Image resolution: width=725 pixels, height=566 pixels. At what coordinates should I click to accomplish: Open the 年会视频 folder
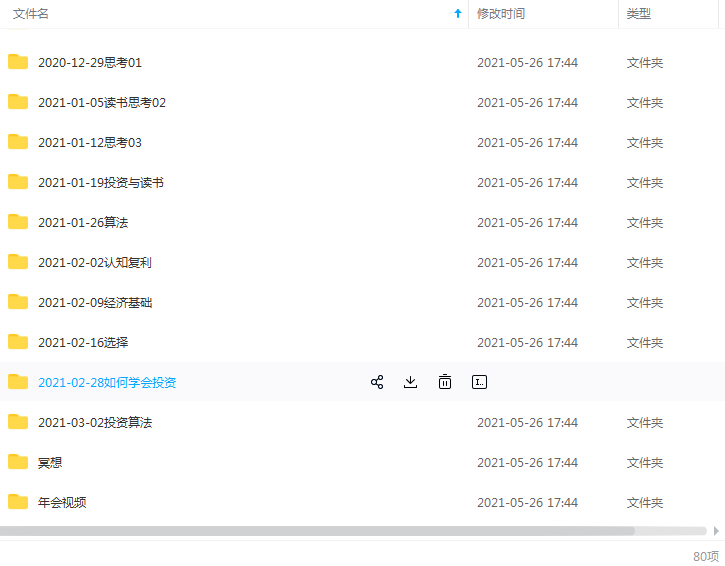point(62,503)
